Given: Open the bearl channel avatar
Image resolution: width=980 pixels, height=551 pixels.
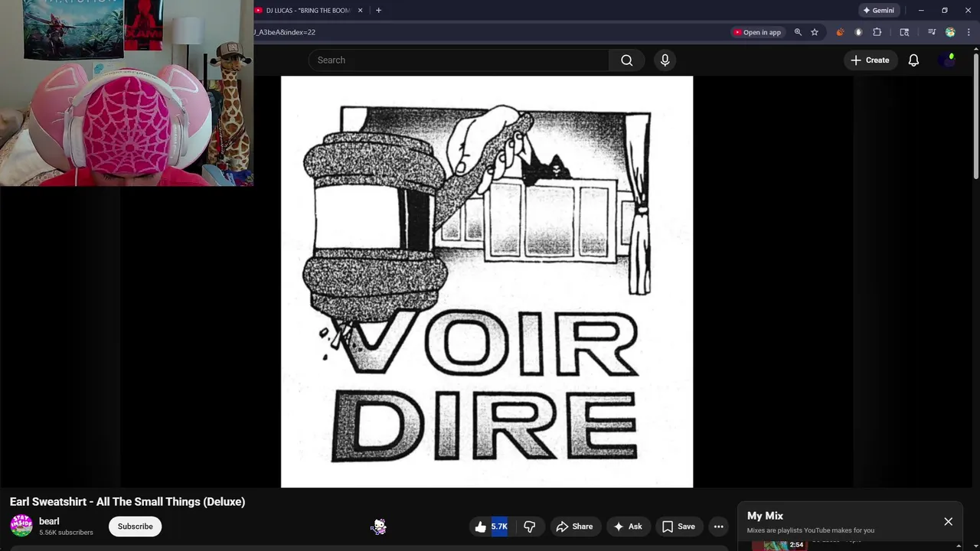Looking at the screenshot, I should (x=21, y=526).
